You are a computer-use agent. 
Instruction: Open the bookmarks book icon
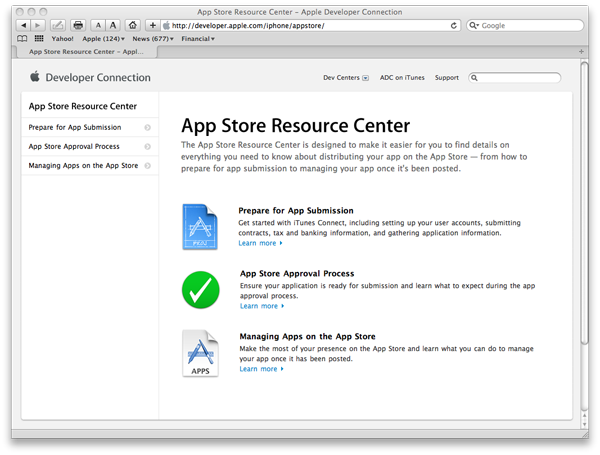point(22,39)
